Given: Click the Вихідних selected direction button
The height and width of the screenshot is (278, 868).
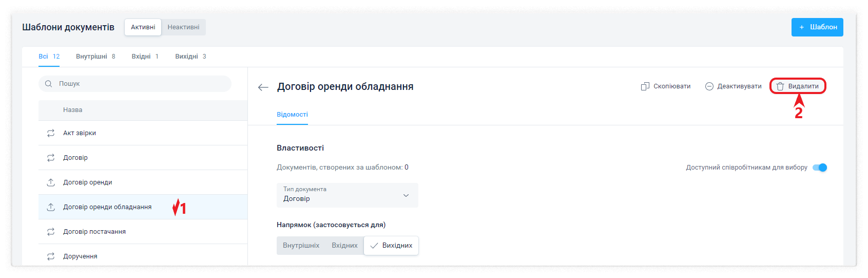Looking at the screenshot, I should tap(391, 246).
